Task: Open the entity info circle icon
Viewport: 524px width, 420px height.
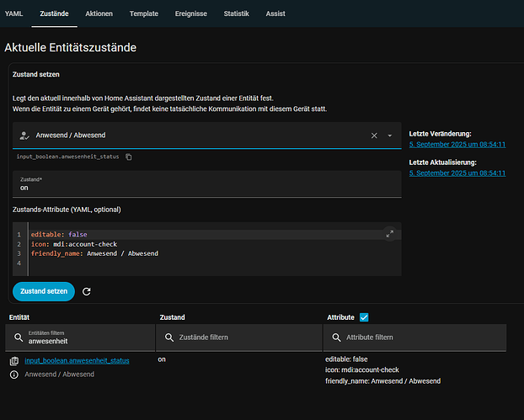Action: 13,375
